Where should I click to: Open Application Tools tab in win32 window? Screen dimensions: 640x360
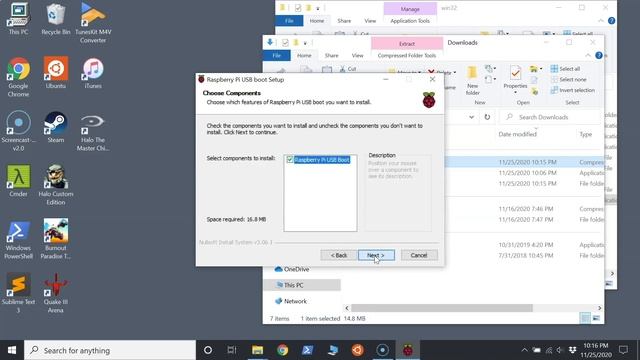[410, 21]
